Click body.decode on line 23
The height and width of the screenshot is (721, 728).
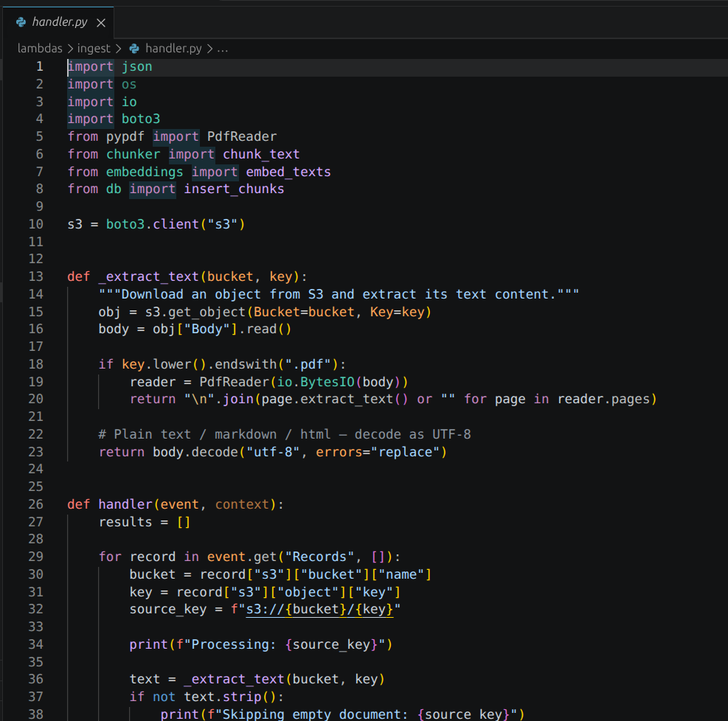(x=195, y=453)
